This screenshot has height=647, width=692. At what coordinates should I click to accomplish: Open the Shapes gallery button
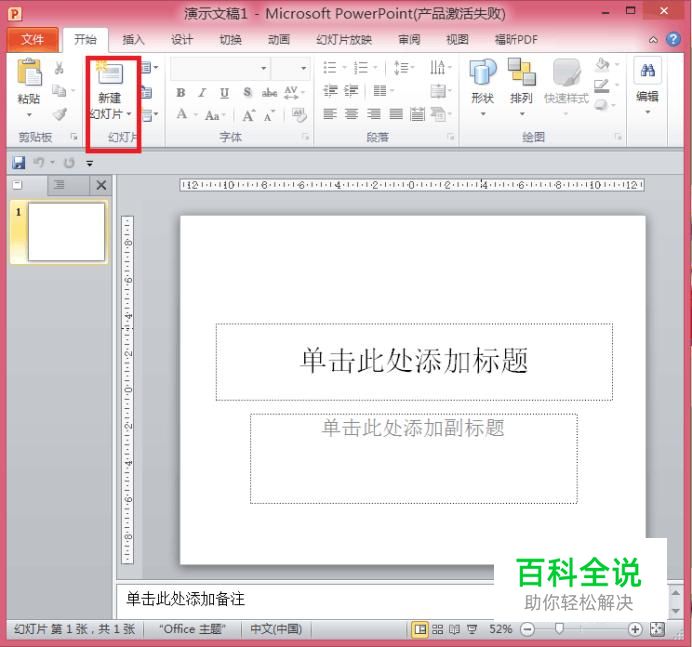(483, 88)
